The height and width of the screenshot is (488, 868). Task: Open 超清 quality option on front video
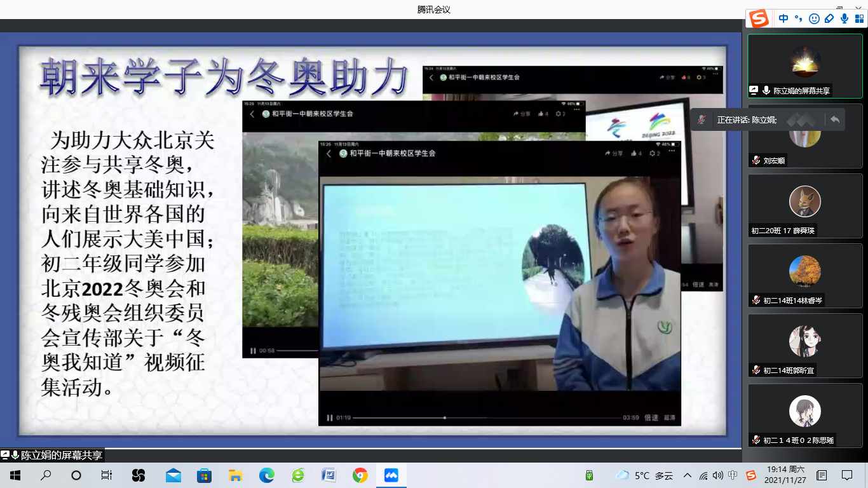[x=670, y=417]
